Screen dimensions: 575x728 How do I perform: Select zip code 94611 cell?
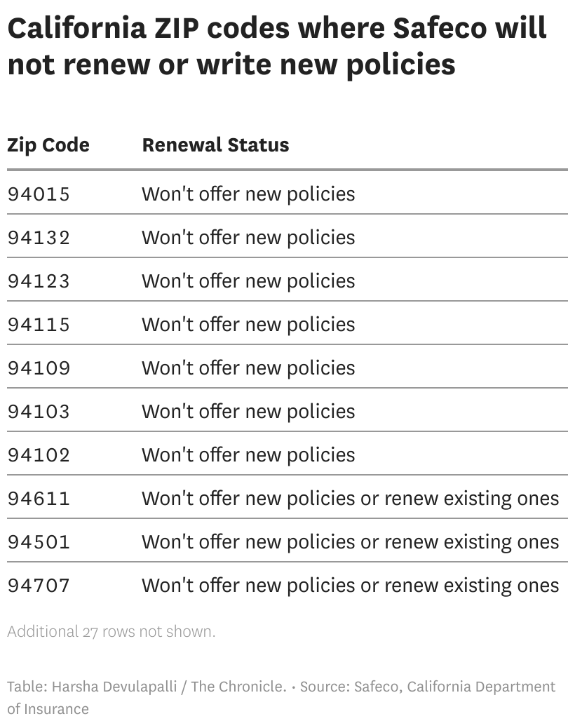pyautogui.click(x=39, y=498)
